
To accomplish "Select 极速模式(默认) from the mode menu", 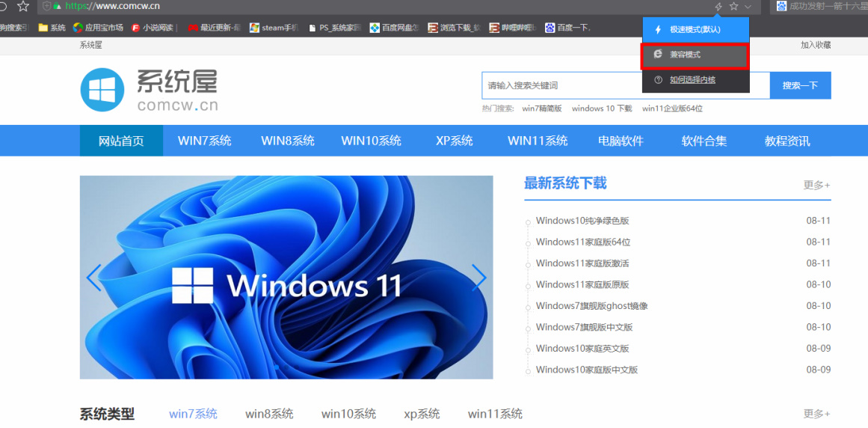I will 695,30.
